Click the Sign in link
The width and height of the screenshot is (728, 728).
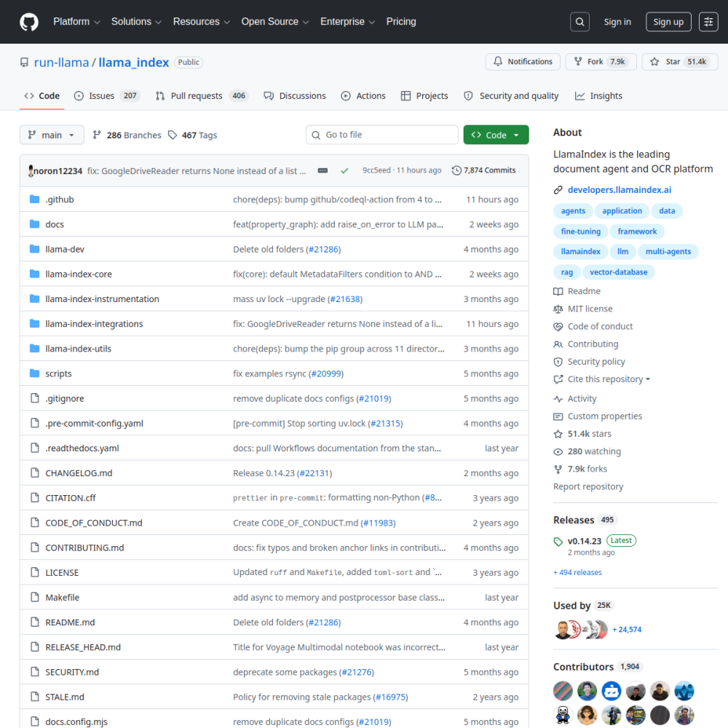[x=617, y=22]
